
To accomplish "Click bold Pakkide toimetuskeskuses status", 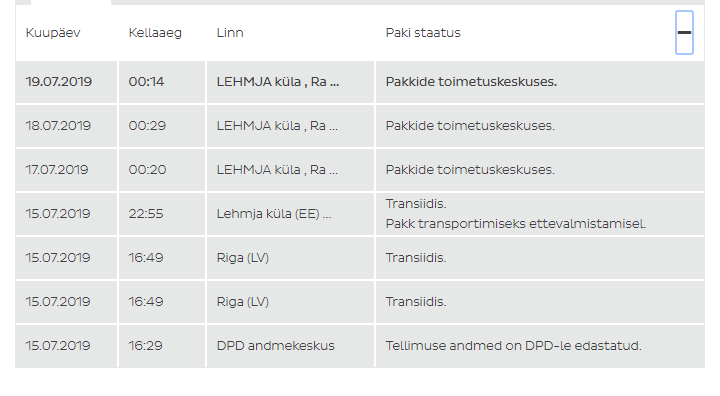I will point(471,82).
